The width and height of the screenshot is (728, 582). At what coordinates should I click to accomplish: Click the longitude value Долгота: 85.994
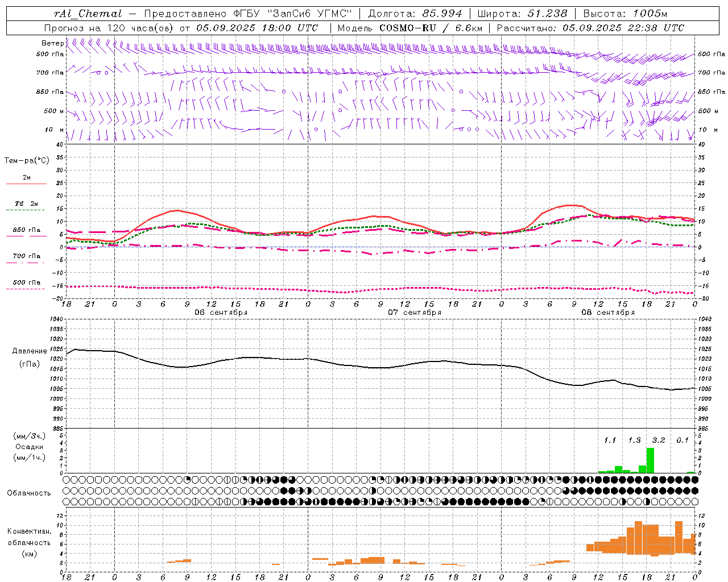click(x=415, y=13)
